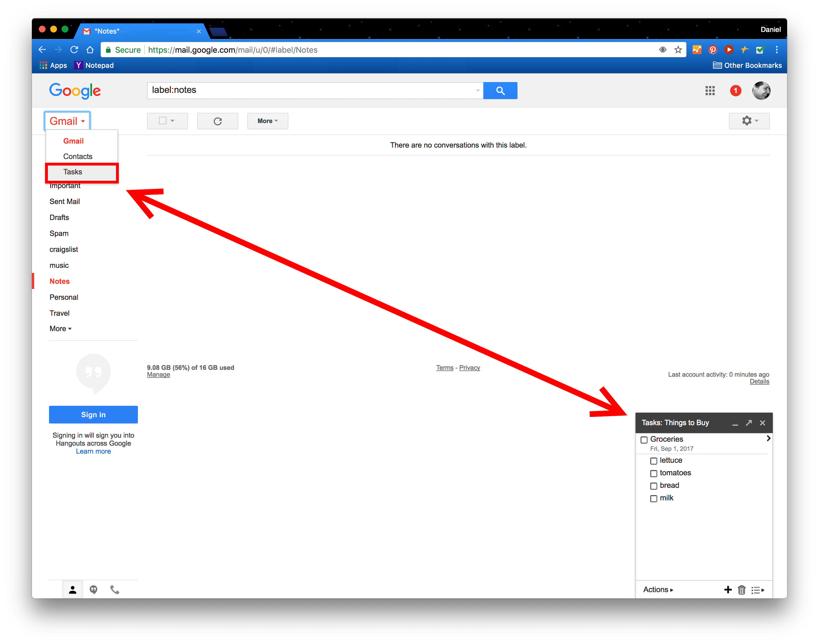Open the Gmail product dropdown
This screenshot has width=819, height=644.
[x=67, y=121]
